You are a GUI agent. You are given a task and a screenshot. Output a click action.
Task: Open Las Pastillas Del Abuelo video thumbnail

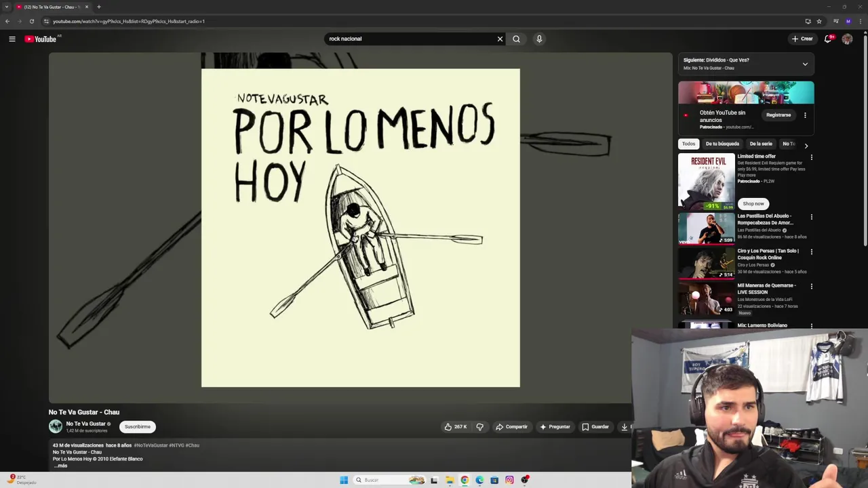click(706, 228)
